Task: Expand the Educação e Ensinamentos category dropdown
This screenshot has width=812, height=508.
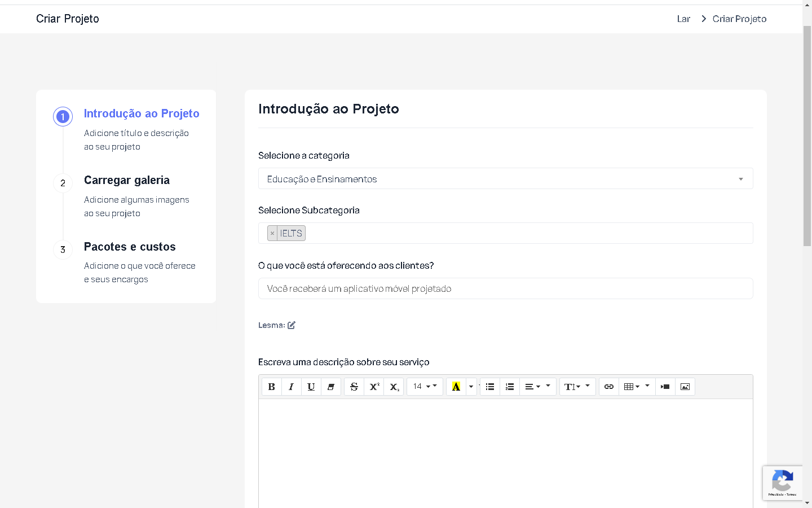Action: tap(505, 179)
